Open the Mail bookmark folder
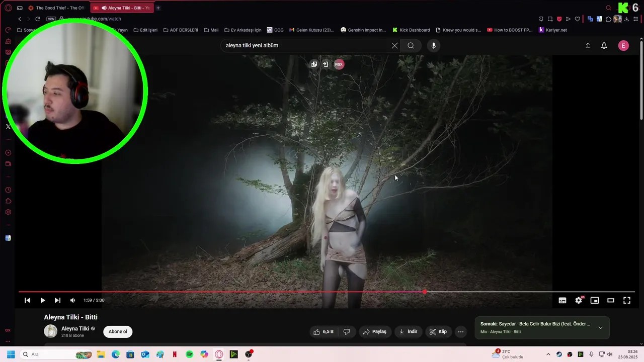 211,30
